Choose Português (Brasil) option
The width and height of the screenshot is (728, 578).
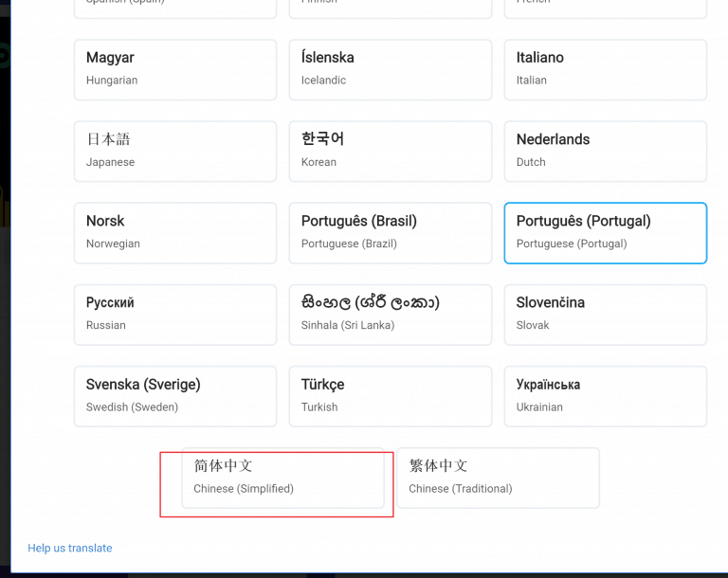click(x=390, y=232)
